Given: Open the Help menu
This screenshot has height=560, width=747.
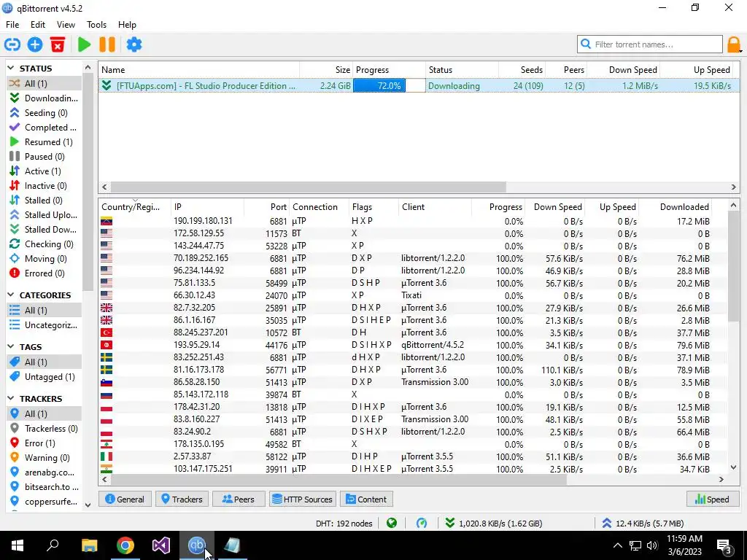Looking at the screenshot, I should [x=127, y=25].
